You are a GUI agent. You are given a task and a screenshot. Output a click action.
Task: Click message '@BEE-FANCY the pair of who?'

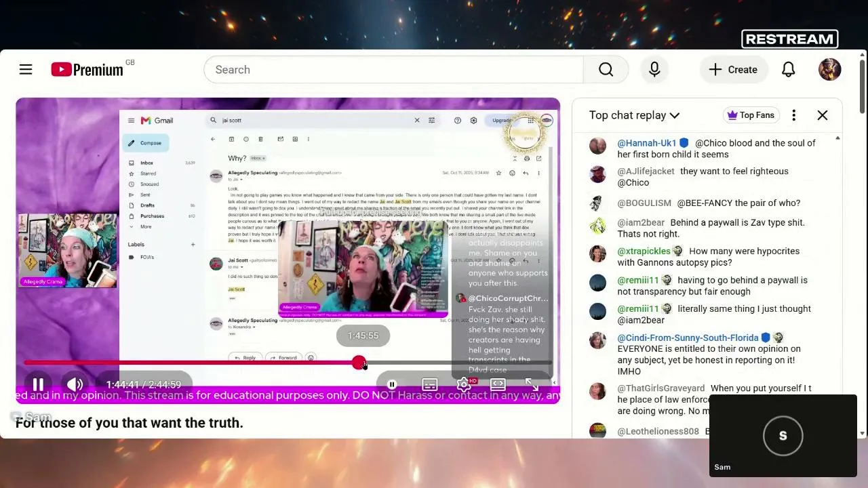(x=738, y=203)
